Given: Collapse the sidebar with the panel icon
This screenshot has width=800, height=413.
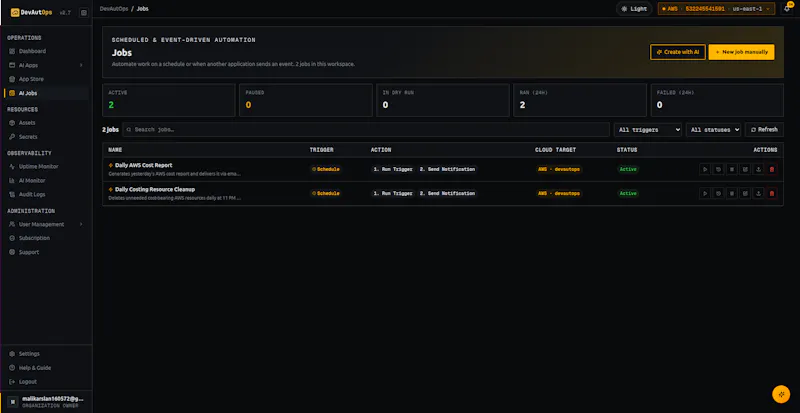Looking at the screenshot, I should (x=84, y=12).
